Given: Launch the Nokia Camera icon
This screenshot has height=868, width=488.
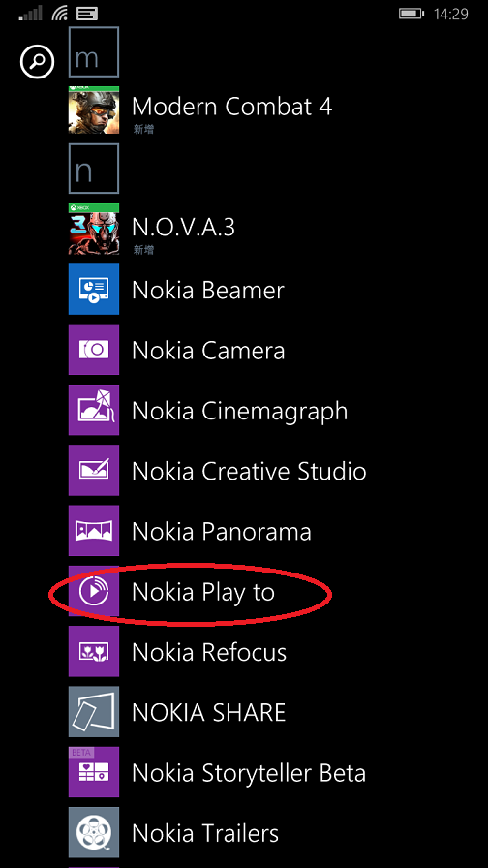Looking at the screenshot, I should click(94, 350).
